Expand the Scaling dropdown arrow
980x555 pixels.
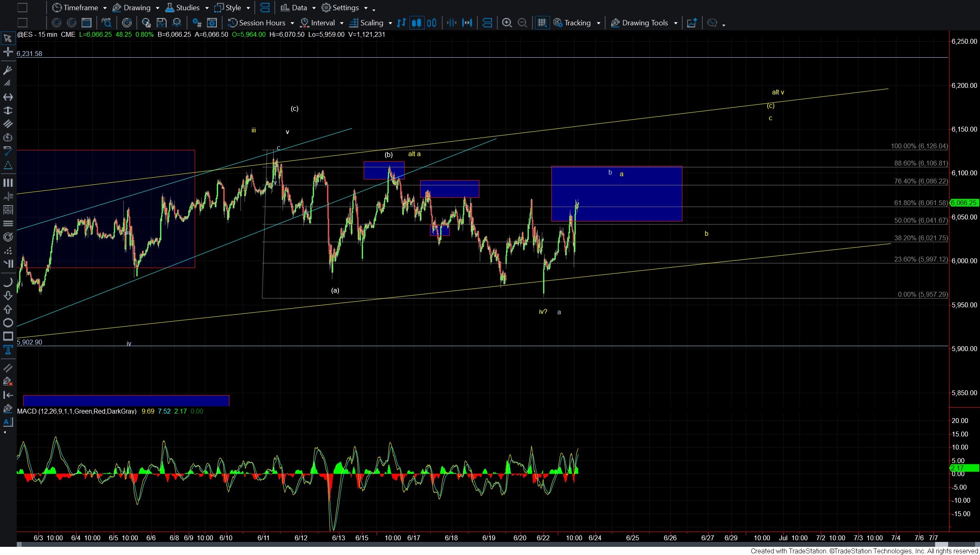point(390,23)
